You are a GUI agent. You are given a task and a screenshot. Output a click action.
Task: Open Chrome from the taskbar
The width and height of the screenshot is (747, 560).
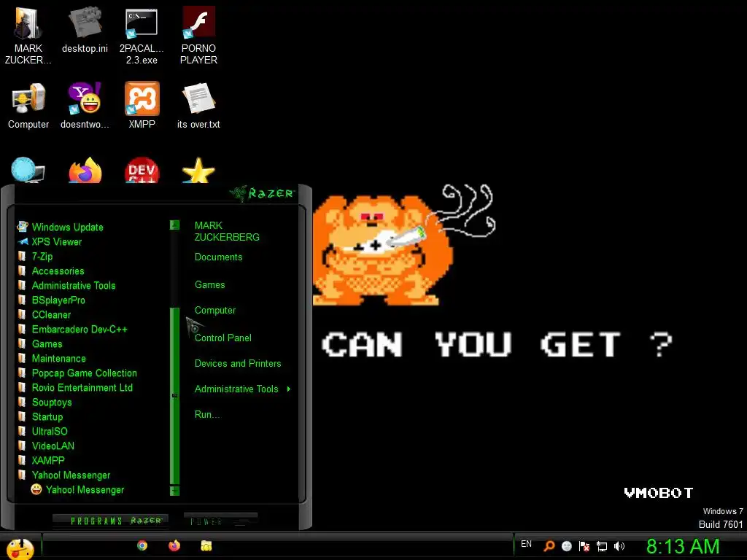coord(142,545)
